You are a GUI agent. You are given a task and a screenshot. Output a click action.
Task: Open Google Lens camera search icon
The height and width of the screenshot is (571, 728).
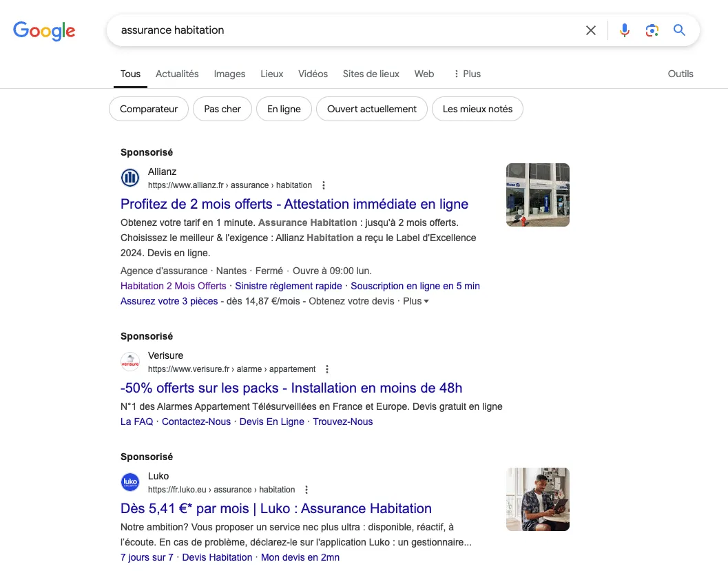pyautogui.click(x=652, y=30)
